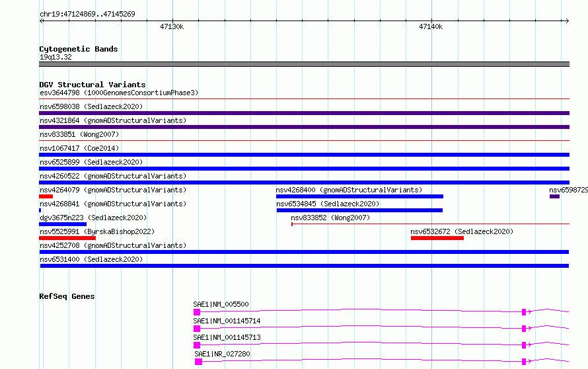The width and height of the screenshot is (588, 369).
Task: Open nsv4260522 gnomADStructuralVariants label
Action: (113, 176)
